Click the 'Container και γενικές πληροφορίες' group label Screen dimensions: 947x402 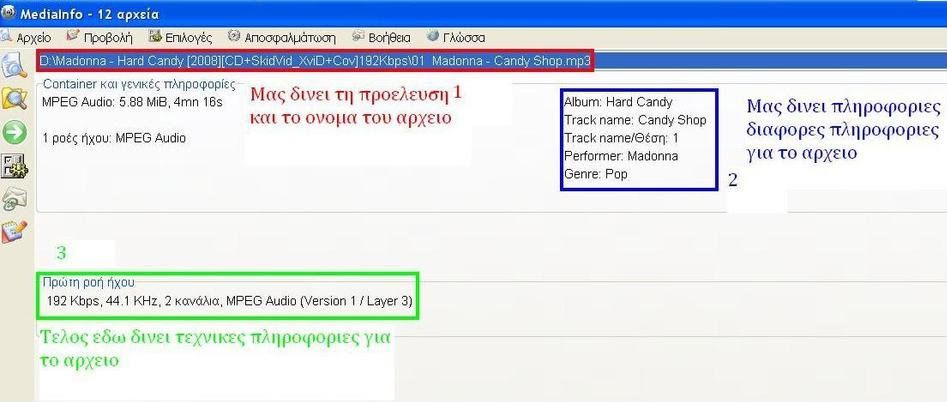point(139,84)
